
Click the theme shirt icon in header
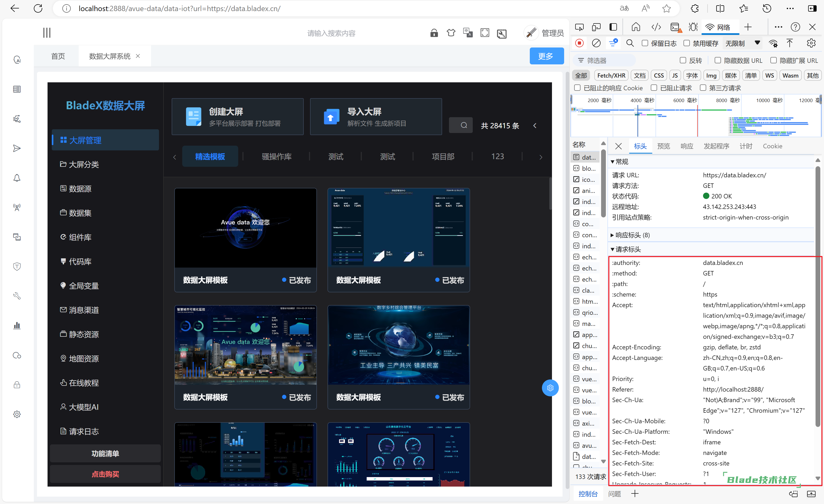pos(451,33)
